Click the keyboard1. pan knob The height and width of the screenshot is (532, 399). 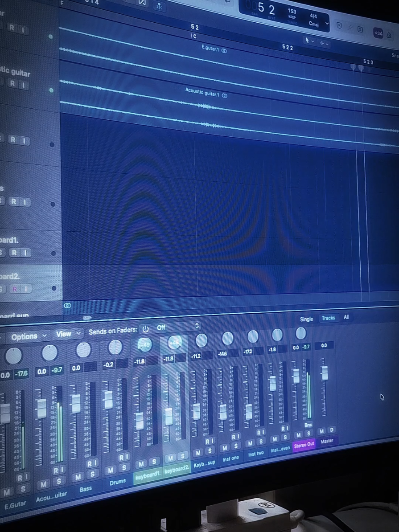(144, 344)
